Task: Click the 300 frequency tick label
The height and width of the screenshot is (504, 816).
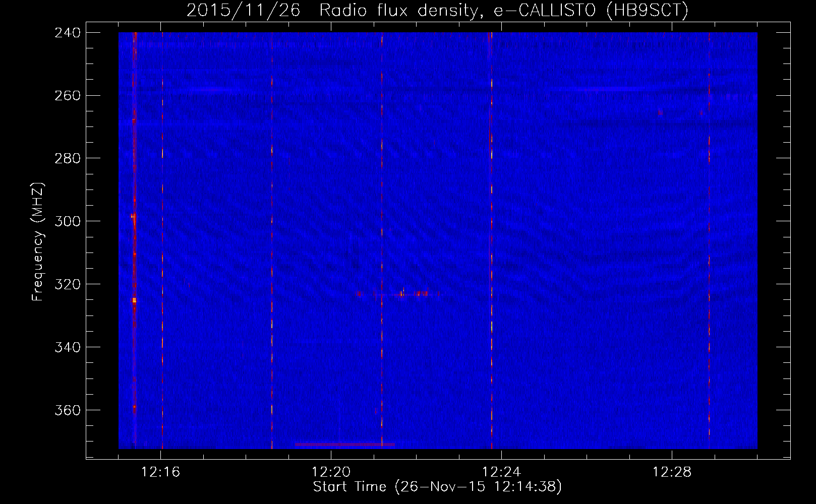Action: (67, 222)
